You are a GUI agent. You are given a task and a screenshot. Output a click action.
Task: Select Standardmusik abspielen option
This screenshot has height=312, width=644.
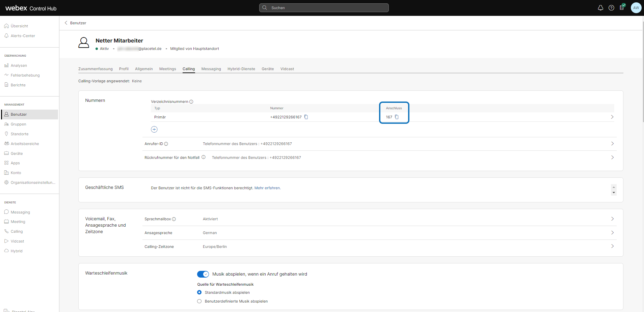click(199, 292)
